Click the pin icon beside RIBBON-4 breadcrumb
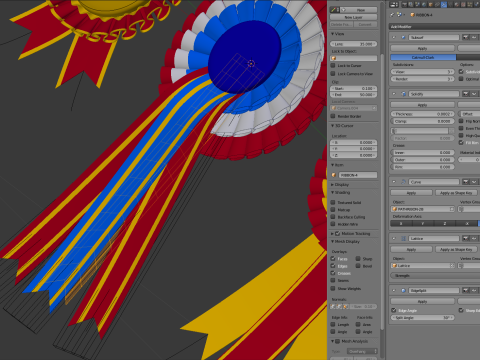The image size is (480, 360). 392,15
